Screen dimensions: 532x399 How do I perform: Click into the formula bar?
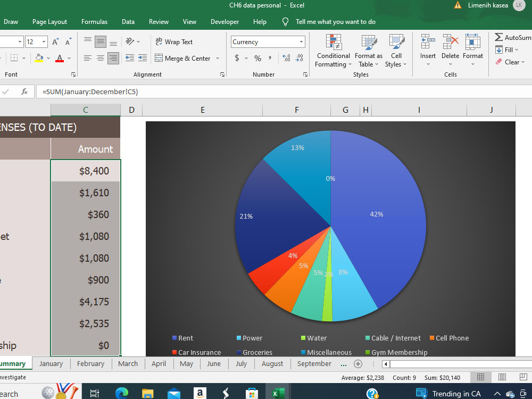tap(284, 92)
